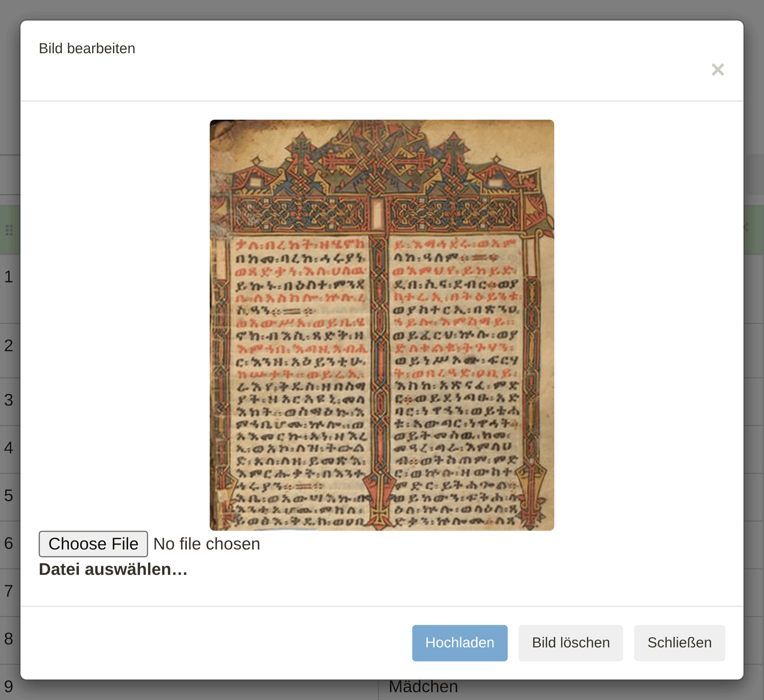Click the Bild löschen button
This screenshot has height=700, width=764.
570,643
